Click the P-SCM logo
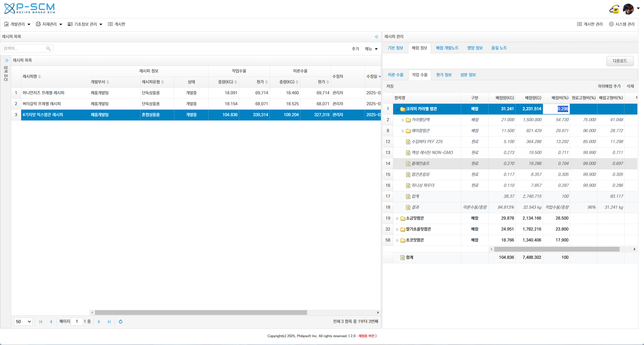 point(30,8)
